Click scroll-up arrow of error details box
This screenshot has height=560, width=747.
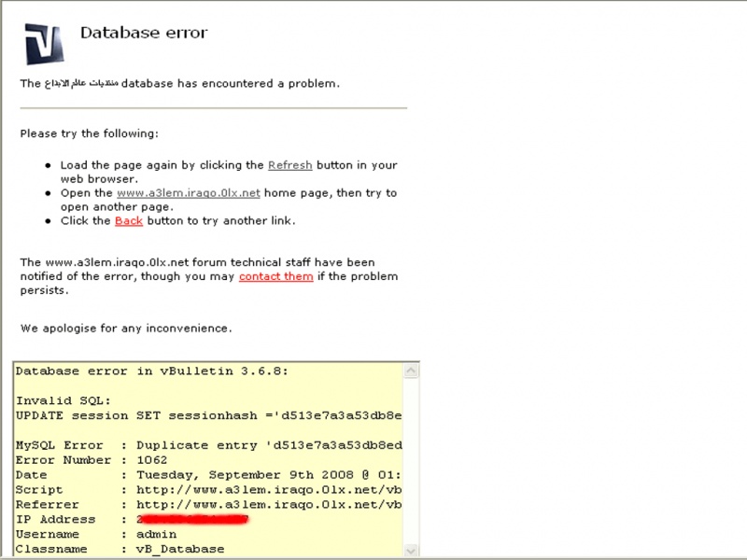412,371
